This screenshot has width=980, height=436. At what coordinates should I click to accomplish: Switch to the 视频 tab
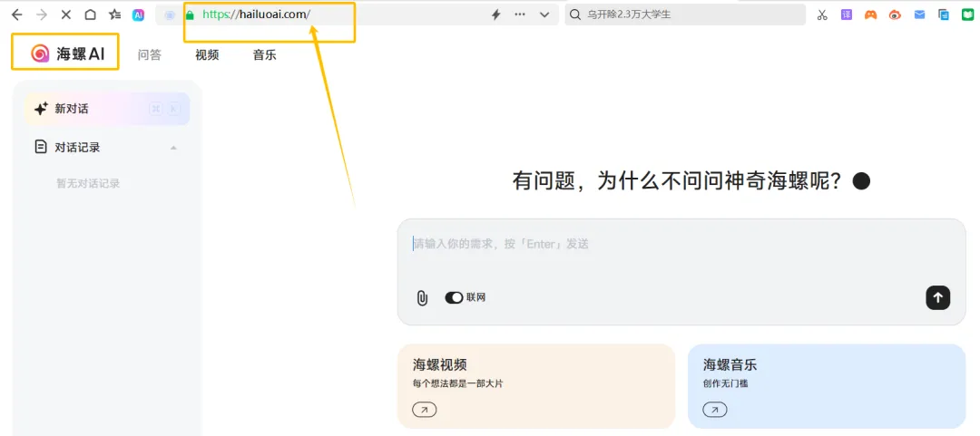point(207,55)
